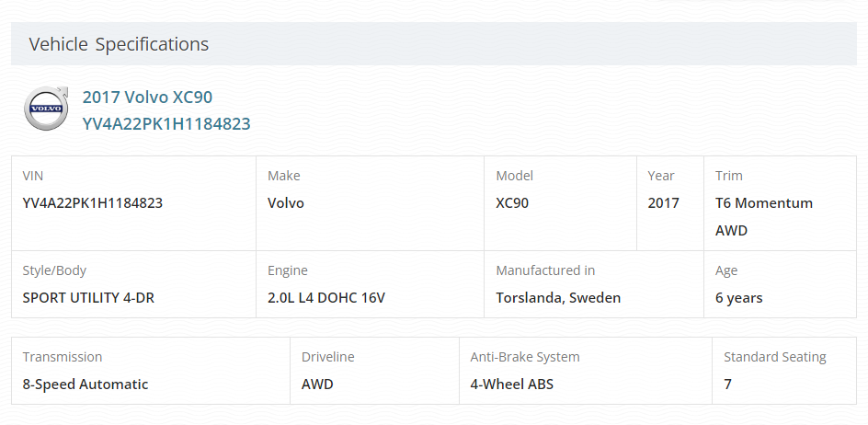
Task: Click the Volvo logo icon
Action: [46, 109]
